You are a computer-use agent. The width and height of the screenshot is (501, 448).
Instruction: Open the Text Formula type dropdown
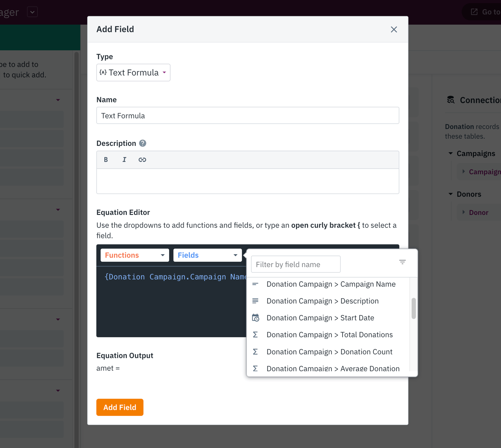point(133,72)
